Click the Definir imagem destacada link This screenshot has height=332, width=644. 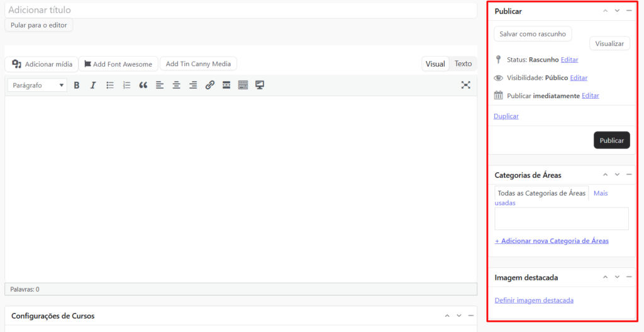[x=534, y=300]
